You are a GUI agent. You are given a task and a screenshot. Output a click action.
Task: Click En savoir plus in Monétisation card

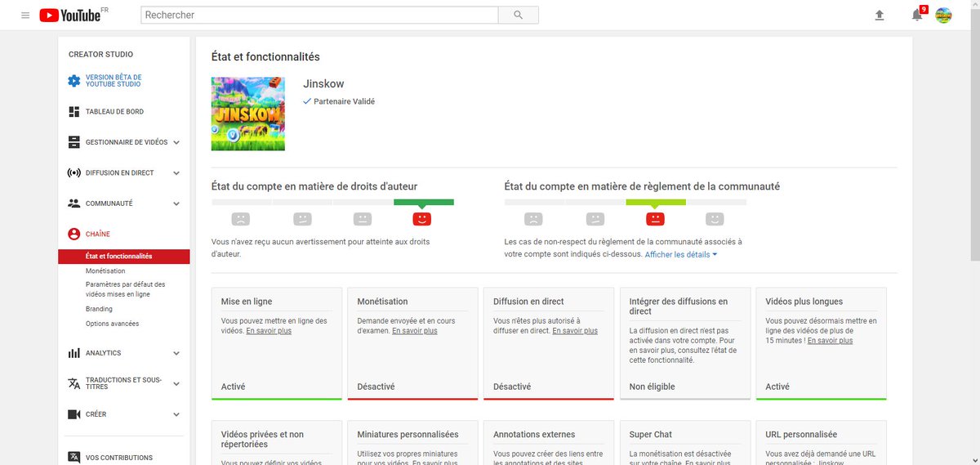click(415, 331)
